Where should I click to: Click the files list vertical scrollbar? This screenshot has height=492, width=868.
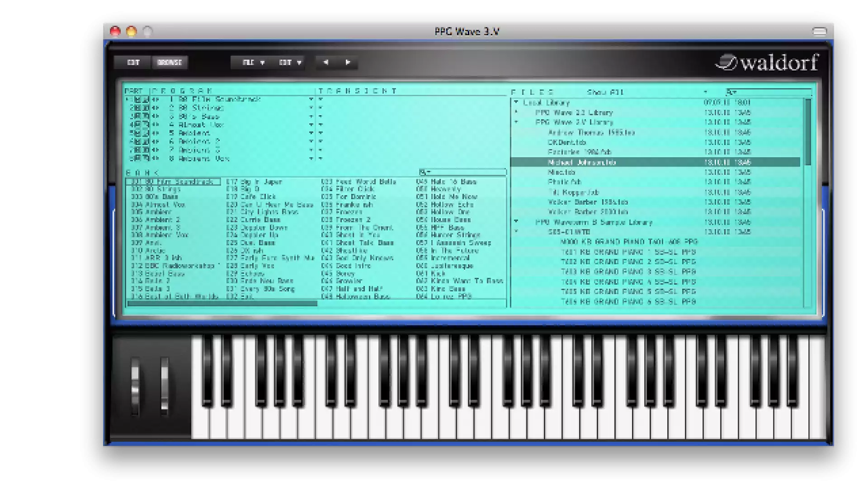tap(808, 131)
